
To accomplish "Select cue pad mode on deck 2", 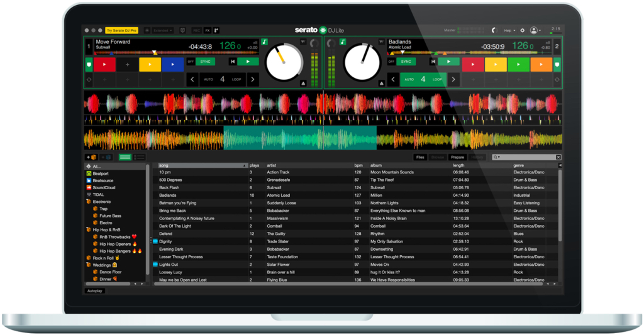I will tap(557, 65).
